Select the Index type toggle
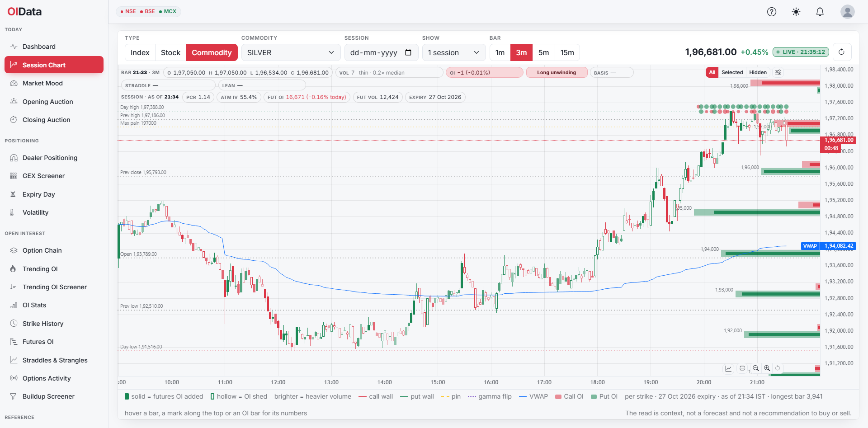The height and width of the screenshot is (428, 868). pos(140,52)
